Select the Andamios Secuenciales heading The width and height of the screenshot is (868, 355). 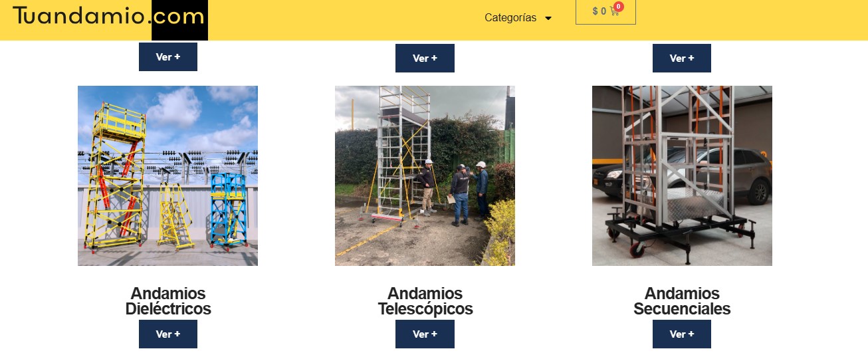(682, 301)
